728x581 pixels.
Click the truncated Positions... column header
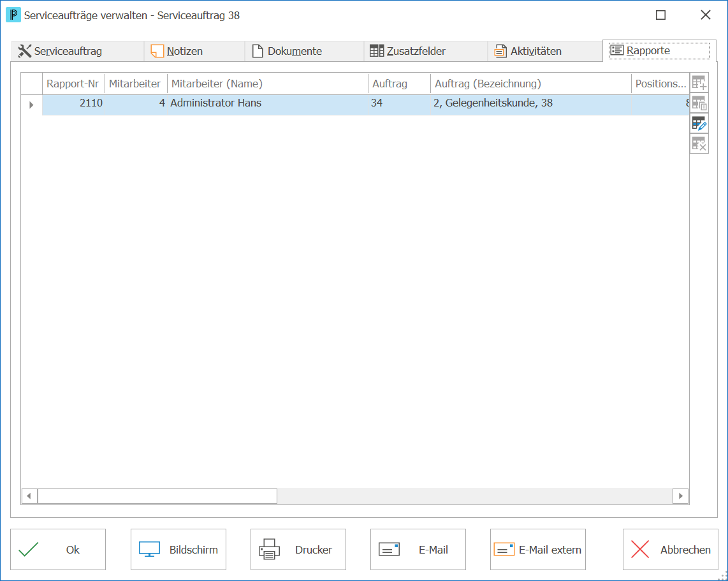[660, 84]
